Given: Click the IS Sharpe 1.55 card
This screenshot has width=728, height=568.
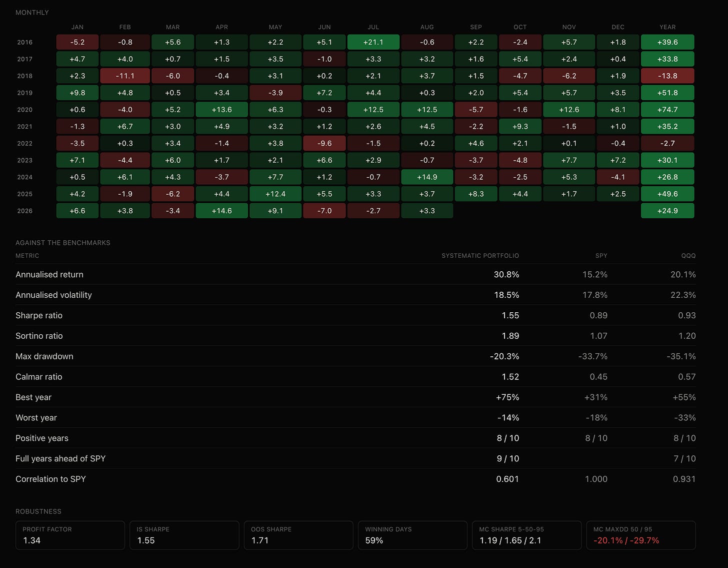Looking at the screenshot, I should pyautogui.click(x=184, y=535).
